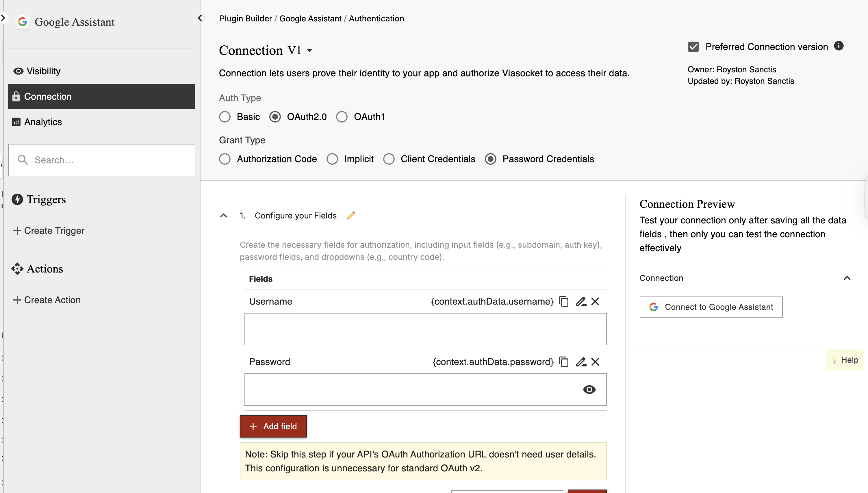Select Connection in the sidebar
This screenshot has height=493, width=868.
point(101,97)
